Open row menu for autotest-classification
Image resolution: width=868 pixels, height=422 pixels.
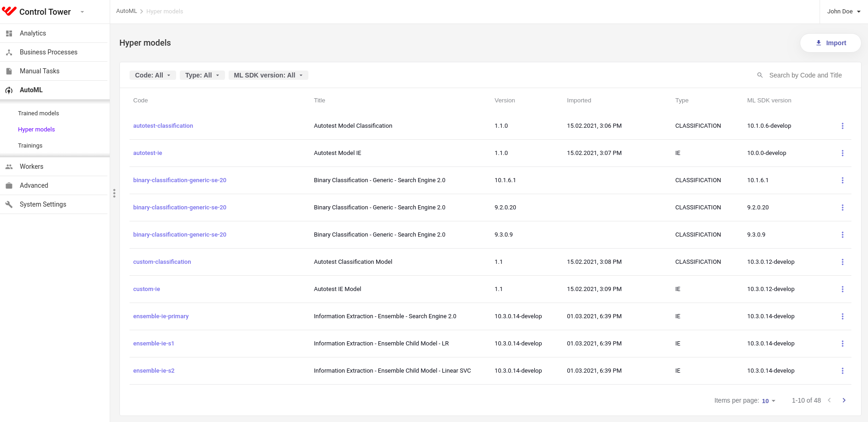[x=843, y=126]
